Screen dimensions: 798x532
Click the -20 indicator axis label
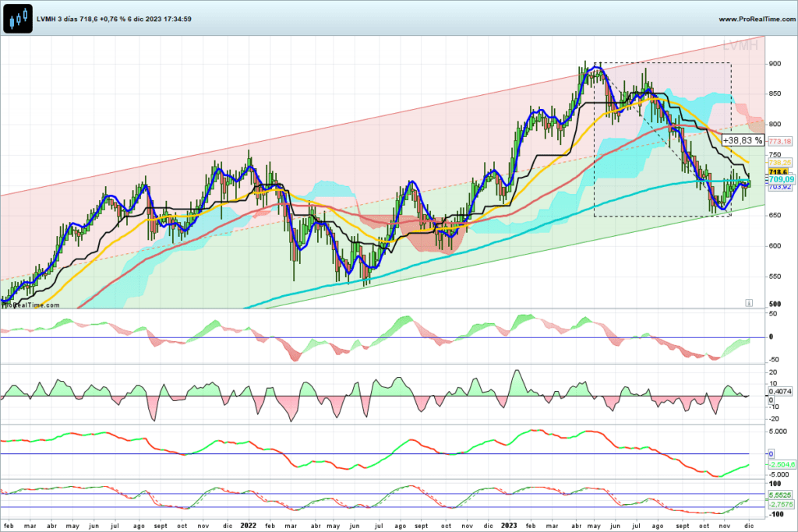click(x=772, y=419)
